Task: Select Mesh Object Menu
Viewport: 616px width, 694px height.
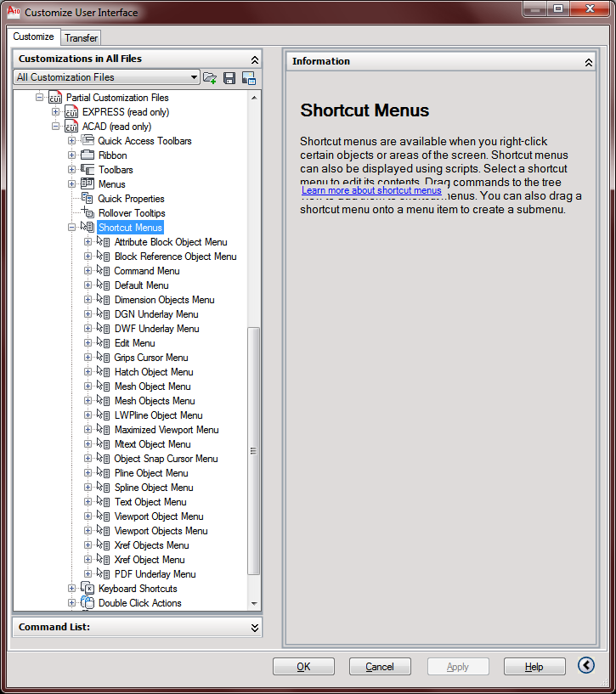Action: [x=152, y=386]
